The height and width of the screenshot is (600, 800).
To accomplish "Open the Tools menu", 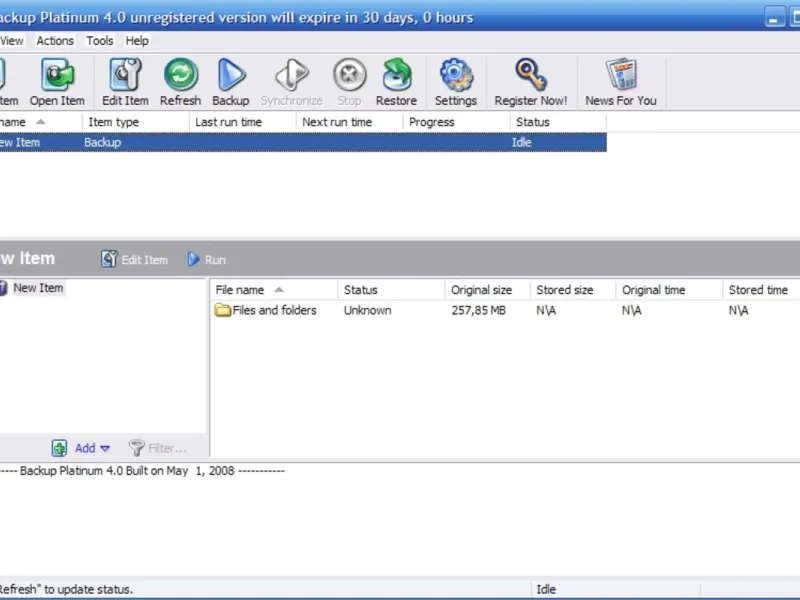I will pyautogui.click(x=100, y=41).
